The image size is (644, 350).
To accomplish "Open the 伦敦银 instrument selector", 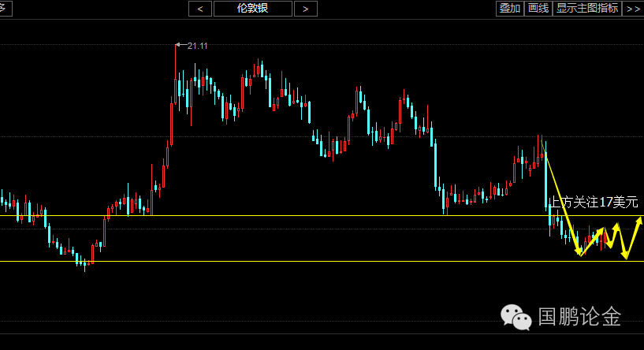I will (x=252, y=9).
